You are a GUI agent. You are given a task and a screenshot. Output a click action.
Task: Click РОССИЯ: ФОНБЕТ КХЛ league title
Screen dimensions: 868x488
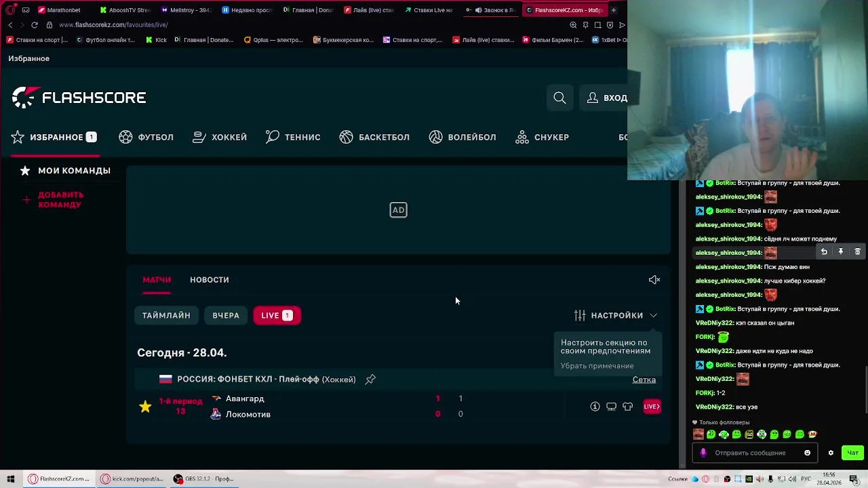267,380
